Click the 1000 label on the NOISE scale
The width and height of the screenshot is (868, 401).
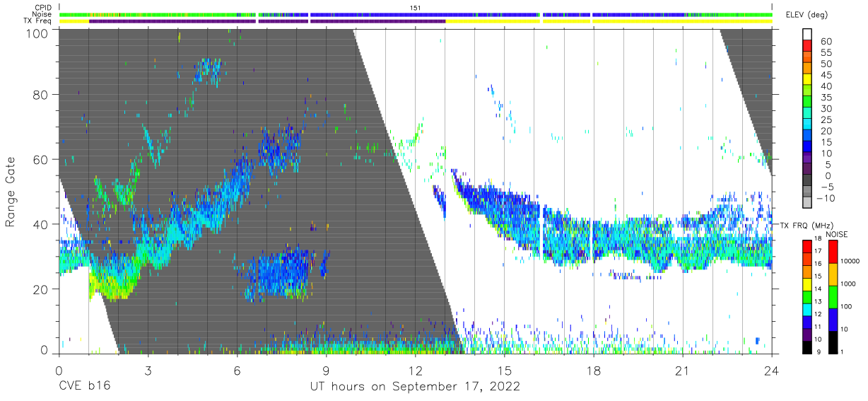tap(849, 284)
